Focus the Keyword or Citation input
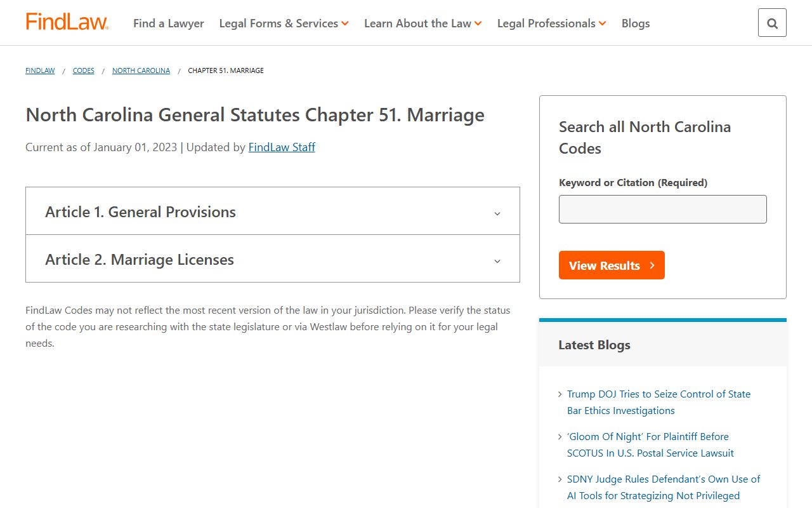This screenshot has height=508, width=812. [x=663, y=209]
